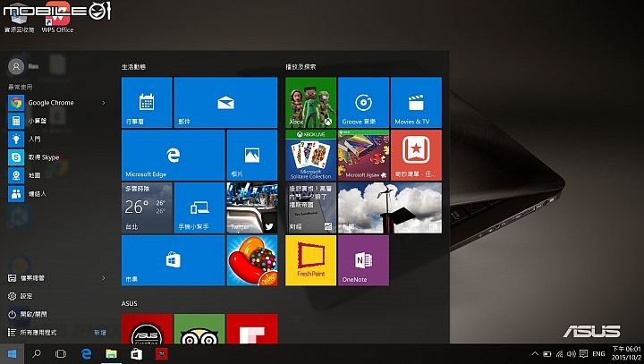Open the weather tile showing 26°
The image size is (644, 364).
coord(147,207)
